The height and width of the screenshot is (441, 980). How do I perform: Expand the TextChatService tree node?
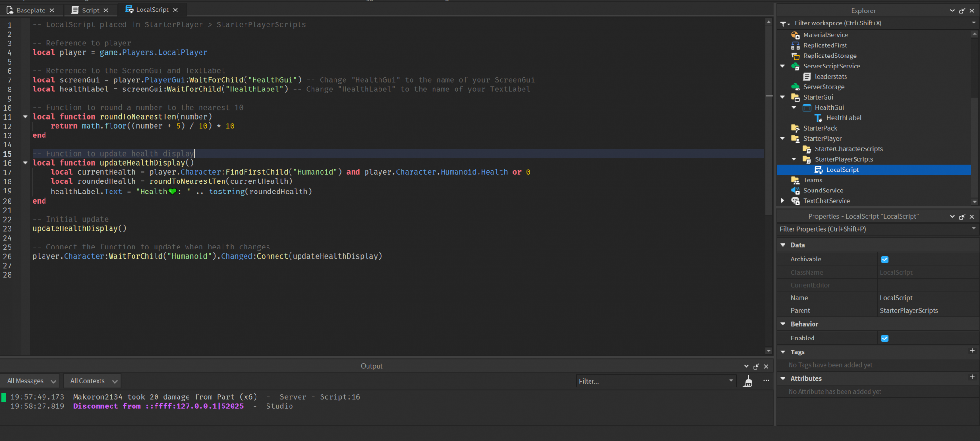pyautogui.click(x=783, y=201)
